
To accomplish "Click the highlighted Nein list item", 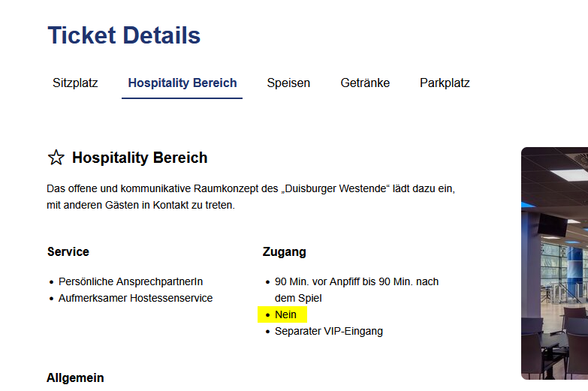I will coord(285,314).
